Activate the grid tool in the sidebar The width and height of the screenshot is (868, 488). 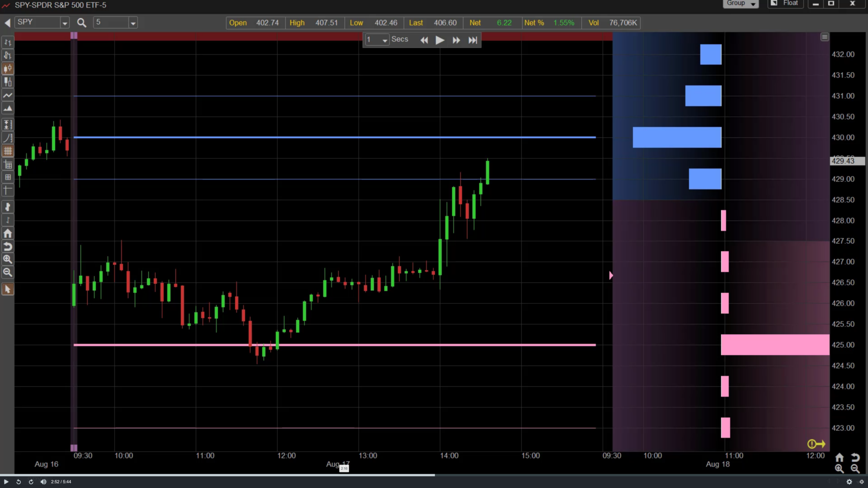pyautogui.click(x=8, y=150)
